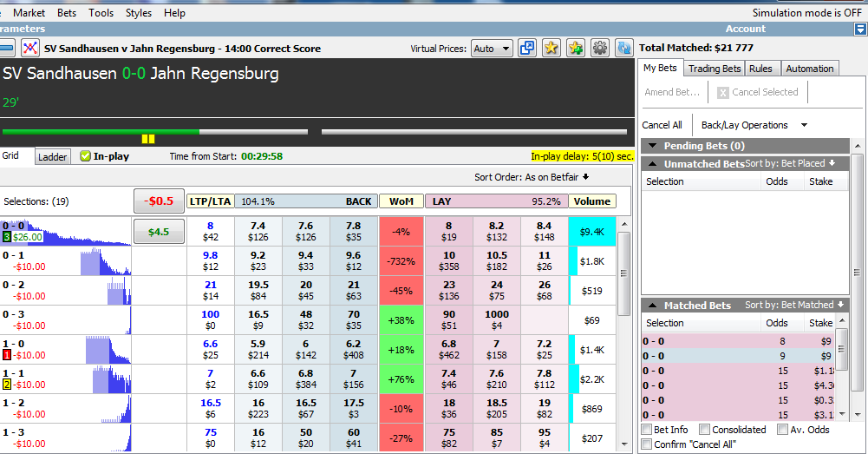Click the LTP/LTA column header
The image size is (868, 454).
click(x=210, y=201)
